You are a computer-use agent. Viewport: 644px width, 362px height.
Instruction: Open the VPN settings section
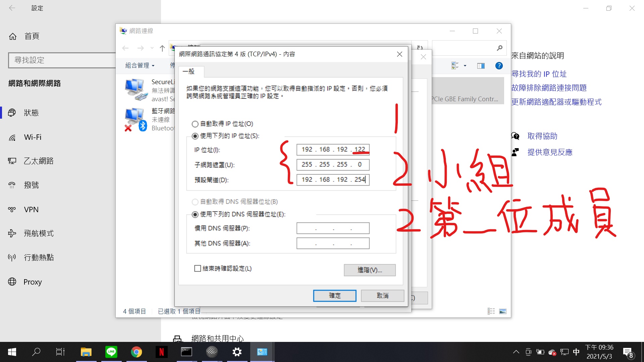(31, 209)
